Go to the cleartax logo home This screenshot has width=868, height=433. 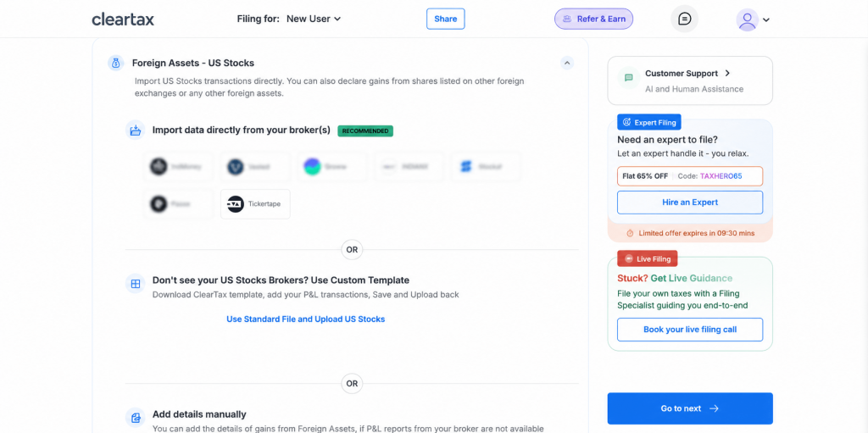(x=123, y=19)
